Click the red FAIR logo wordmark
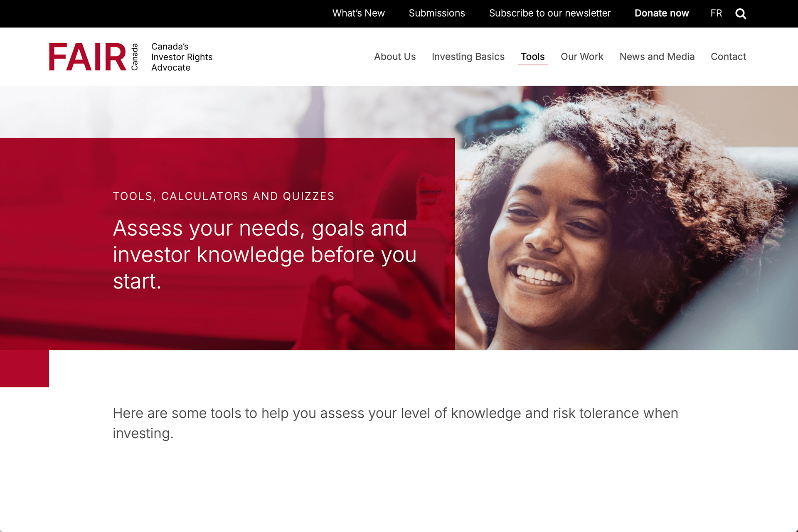The width and height of the screenshot is (798, 532). [x=87, y=57]
